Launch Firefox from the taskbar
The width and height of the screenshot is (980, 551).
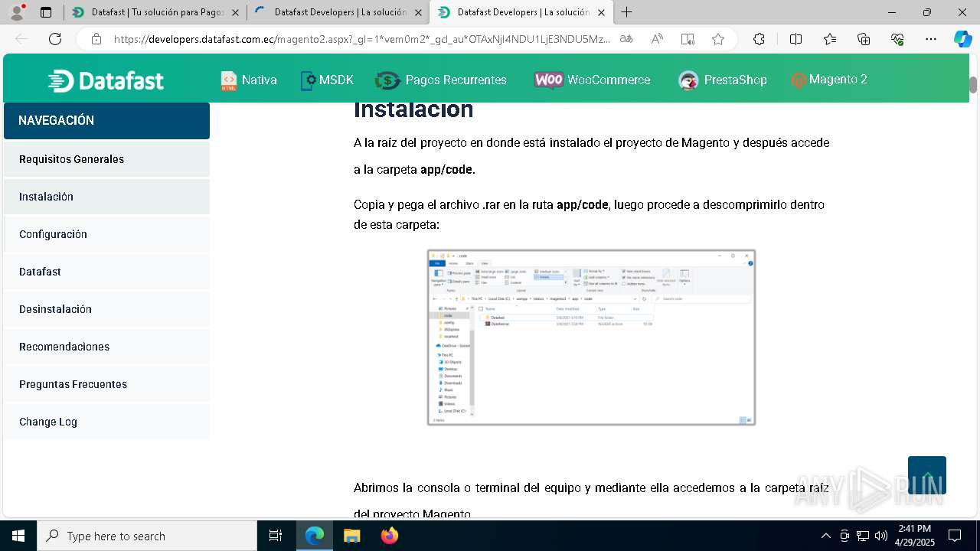pyautogui.click(x=390, y=536)
